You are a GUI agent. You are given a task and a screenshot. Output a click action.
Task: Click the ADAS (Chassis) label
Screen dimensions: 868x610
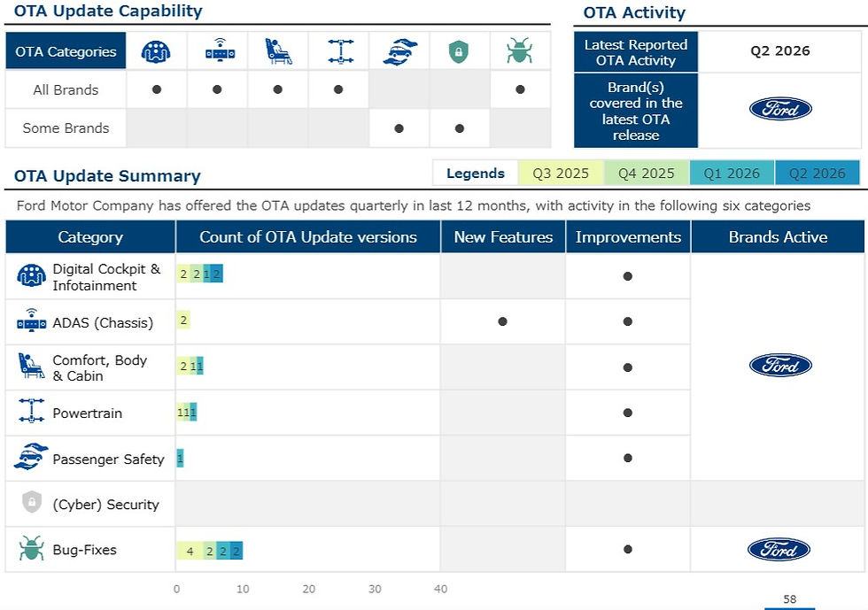click(103, 323)
